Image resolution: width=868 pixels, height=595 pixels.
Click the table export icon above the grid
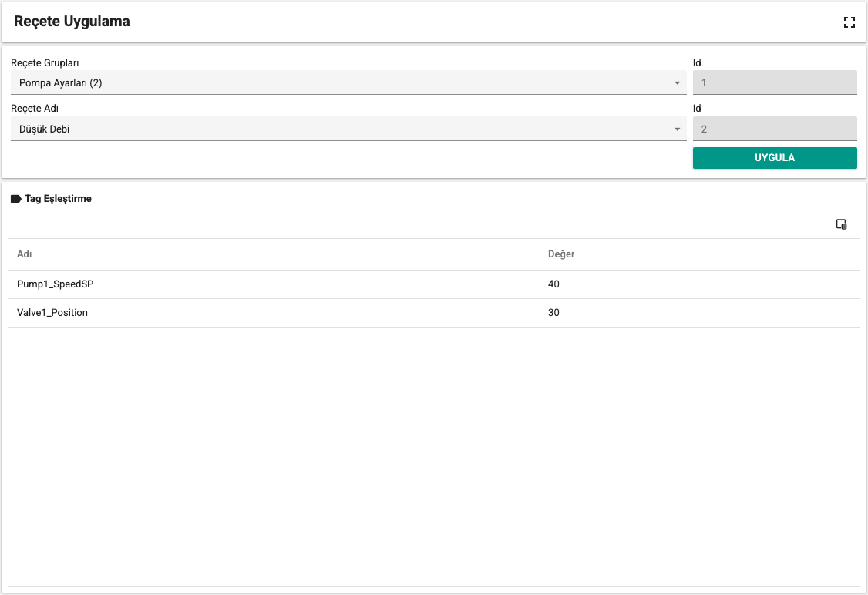(x=842, y=224)
